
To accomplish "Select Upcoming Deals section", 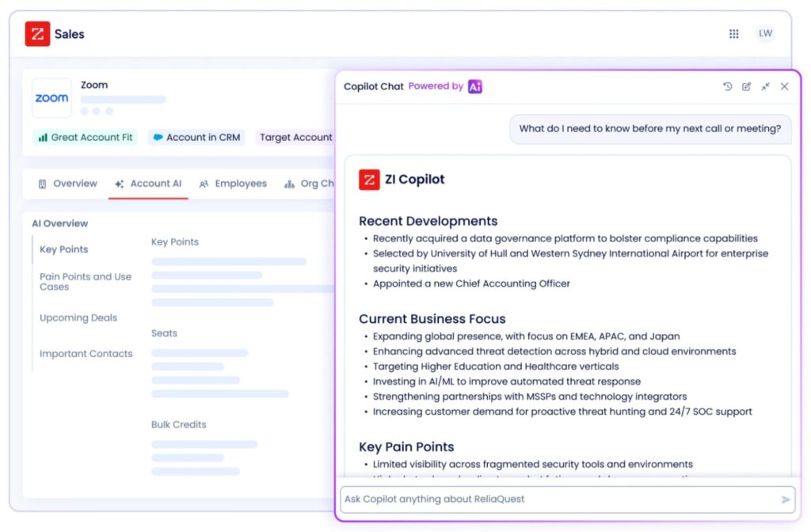I will (x=78, y=318).
